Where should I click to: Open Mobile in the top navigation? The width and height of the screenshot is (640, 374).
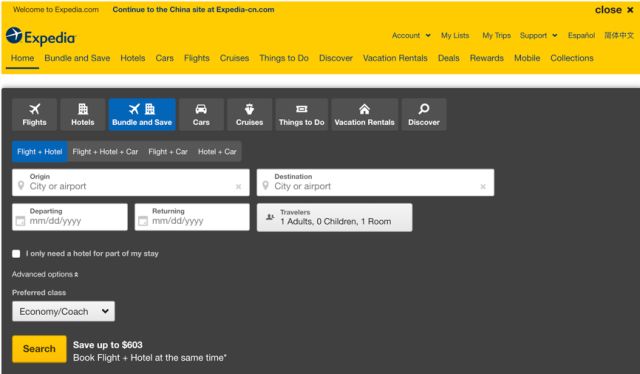coord(527,58)
